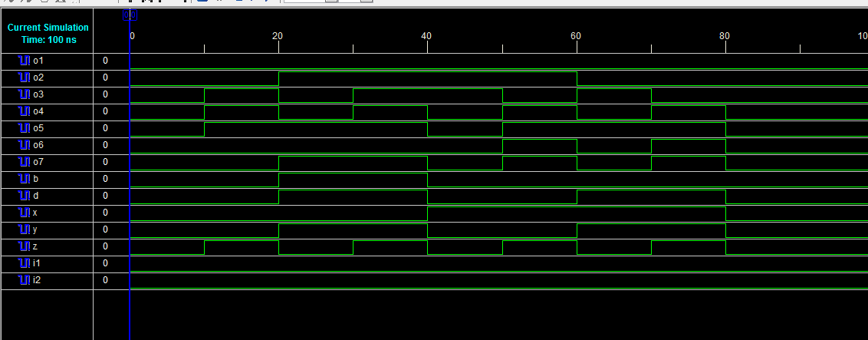
Task: Select the o2 signal name
Action: (38, 78)
